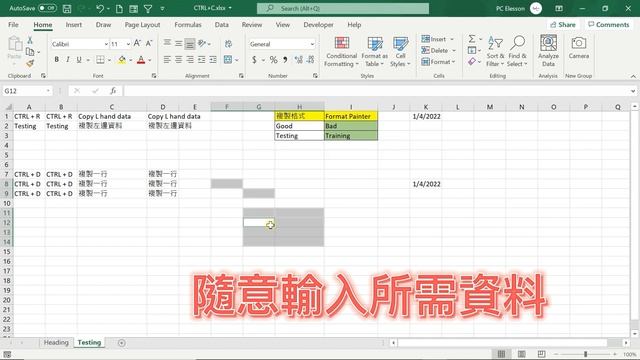Click the Align Left icon
The width and height of the screenshot is (640, 360).
(x=167, y=60)
